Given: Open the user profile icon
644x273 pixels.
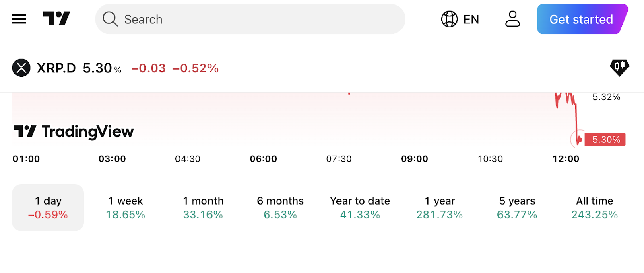Looking at the screenshot, I should pos(512,19).
